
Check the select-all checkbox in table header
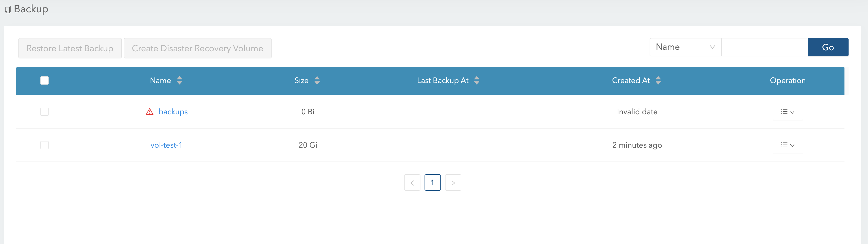click(44, 80)
